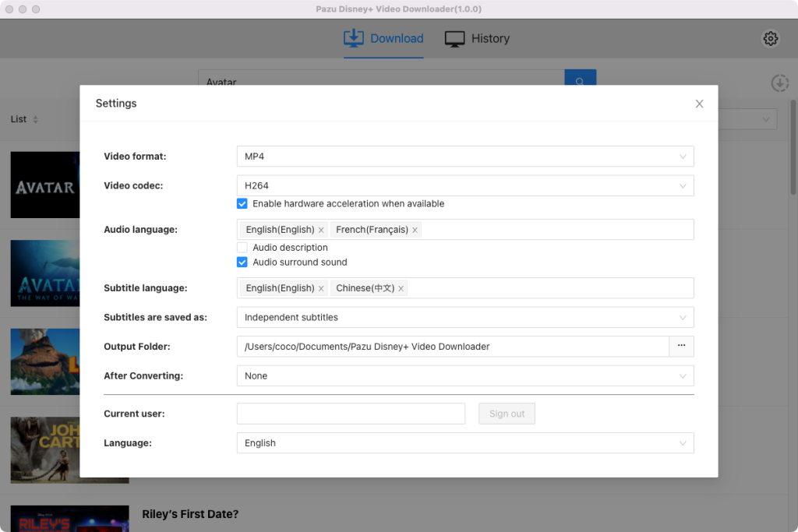Screen dimensions: 798x532
Task: Select the volcano movie thumbnail
Action: [45, 361]
